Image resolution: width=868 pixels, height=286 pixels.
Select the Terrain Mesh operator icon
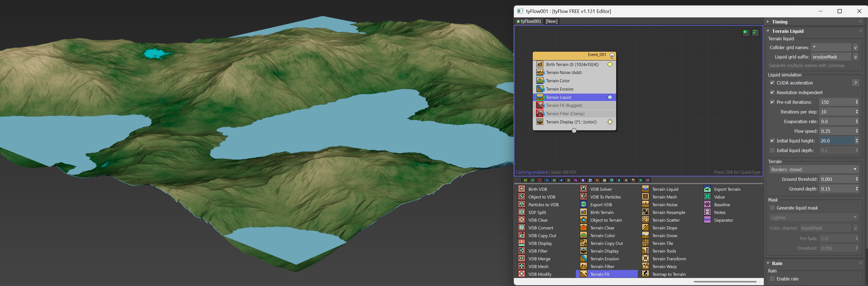(x=645, y=197)
